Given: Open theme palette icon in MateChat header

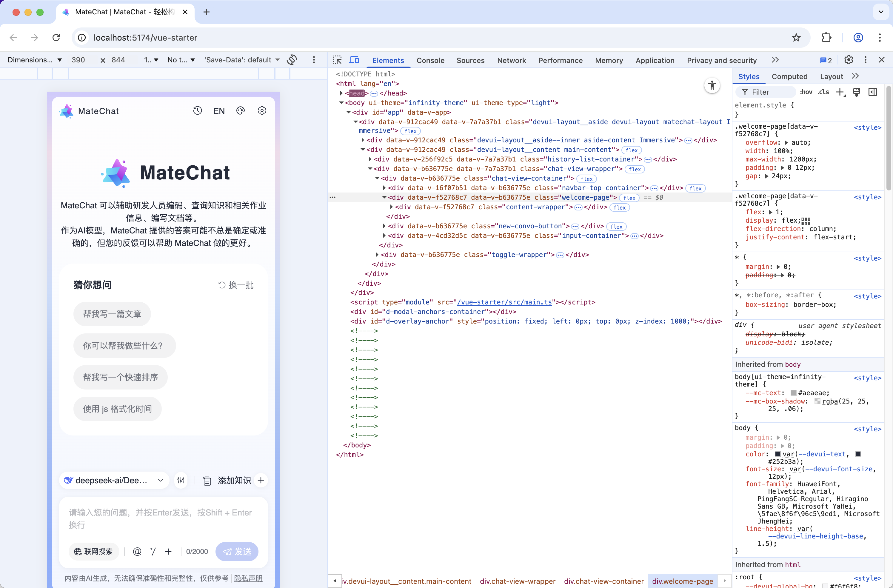Looking at the screenshot, I should 241,111.
